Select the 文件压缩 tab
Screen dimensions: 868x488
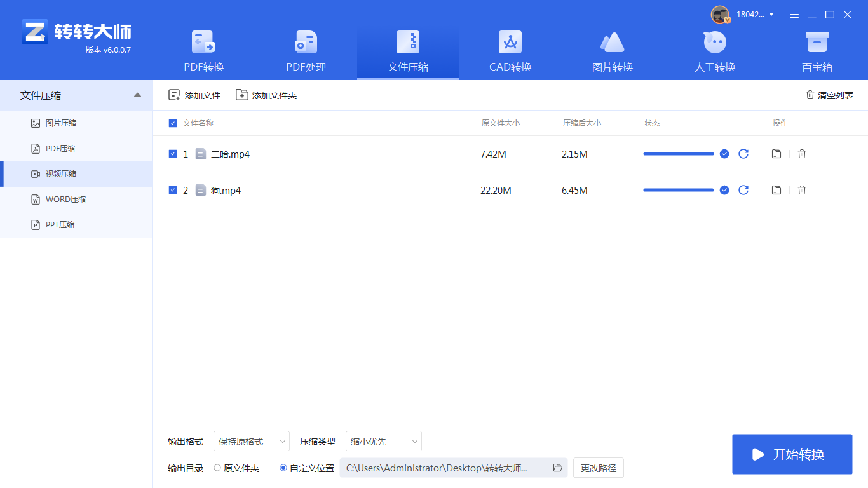[408, 52]
